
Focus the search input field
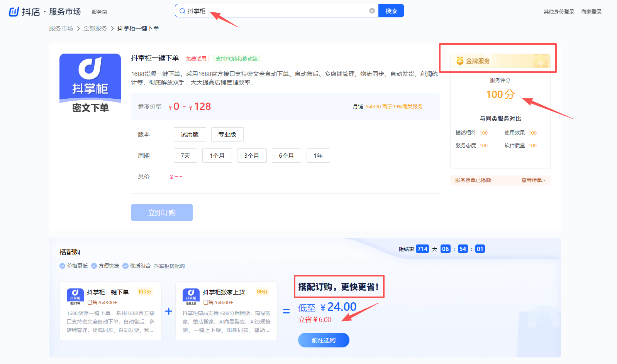click(277, 11)
